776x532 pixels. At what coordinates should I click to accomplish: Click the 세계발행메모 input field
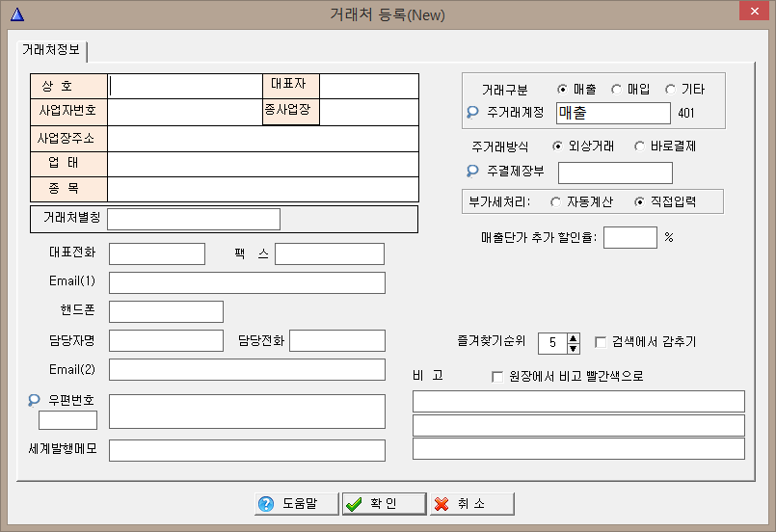click(x=247, y=451)
